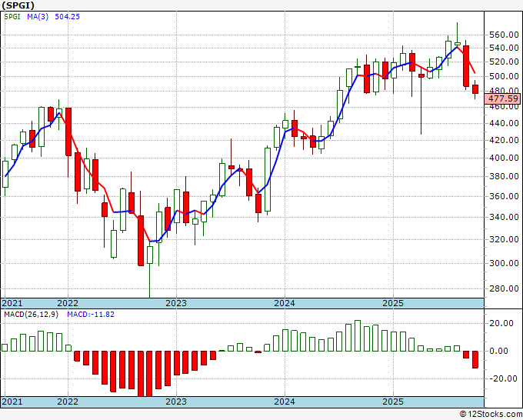The image size is (523, 420).
Task: Click the 540.00 price axis label
Action: [x=504, y=48]
